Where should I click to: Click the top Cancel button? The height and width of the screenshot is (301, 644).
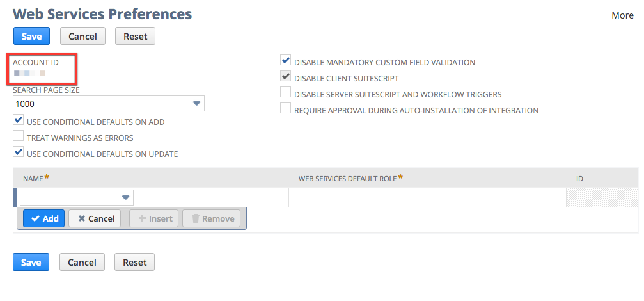[82, 37]
